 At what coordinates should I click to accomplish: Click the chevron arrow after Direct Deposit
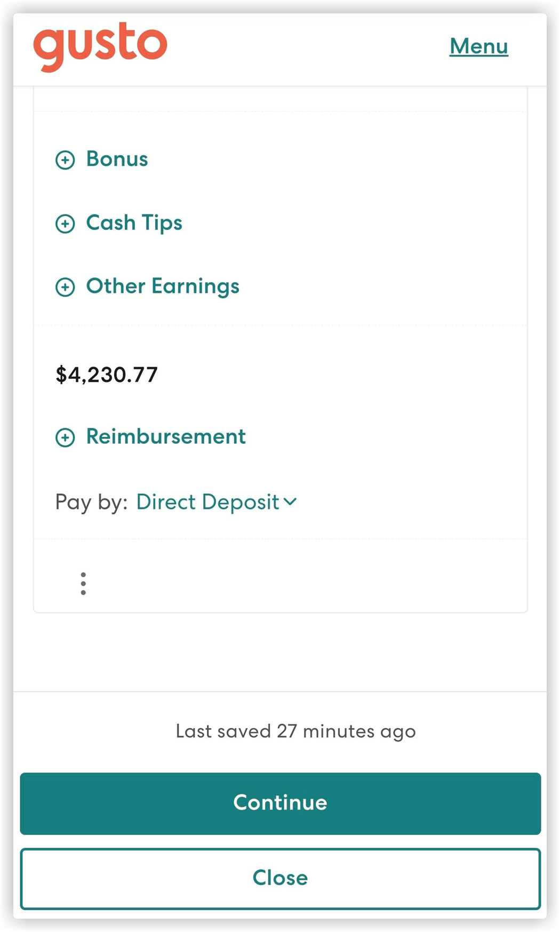coord(290,502)
